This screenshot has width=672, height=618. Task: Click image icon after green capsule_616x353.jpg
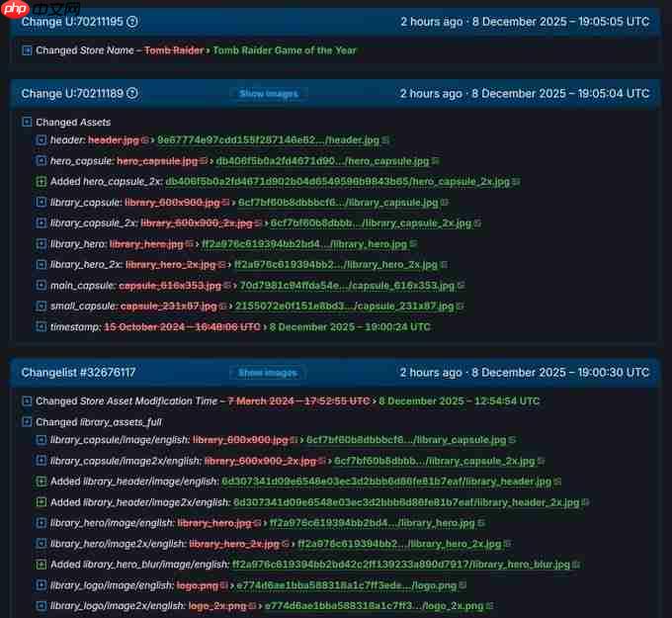click(462, 286)
